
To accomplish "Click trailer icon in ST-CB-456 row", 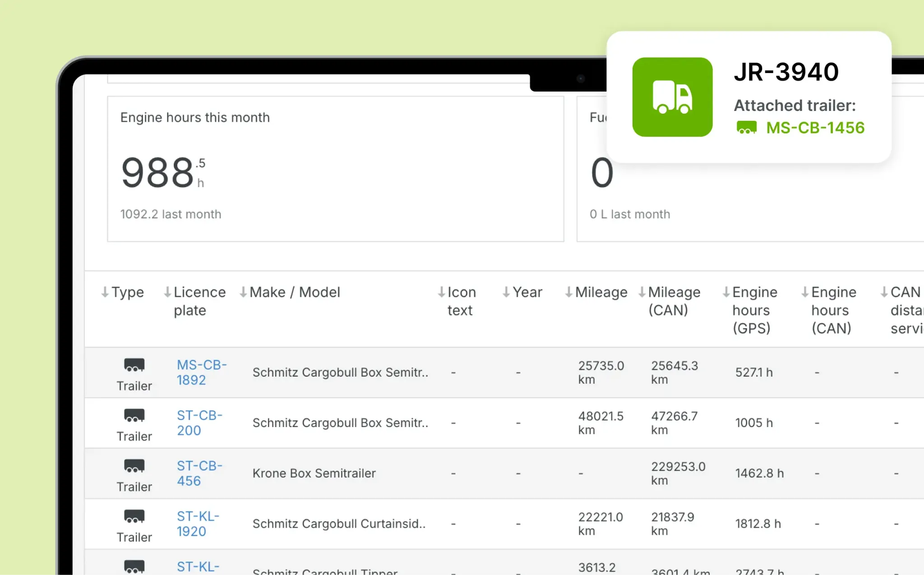I will [134, 465].
